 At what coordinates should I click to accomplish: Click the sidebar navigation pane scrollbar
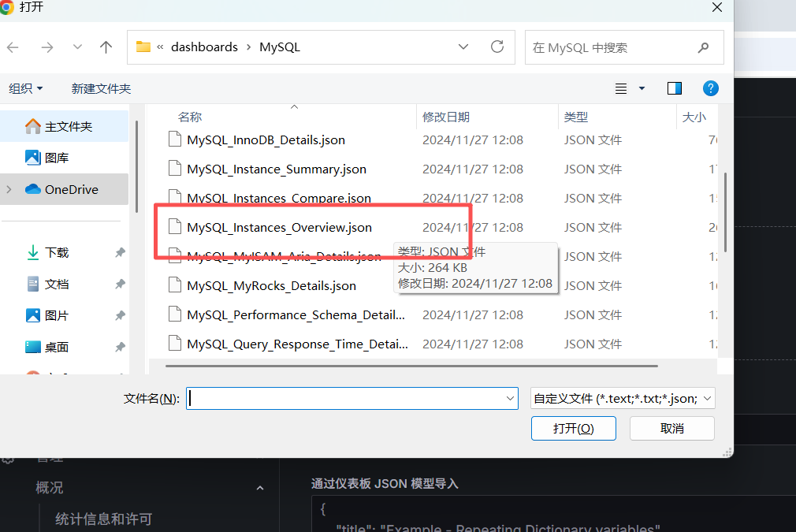point(136,166)
